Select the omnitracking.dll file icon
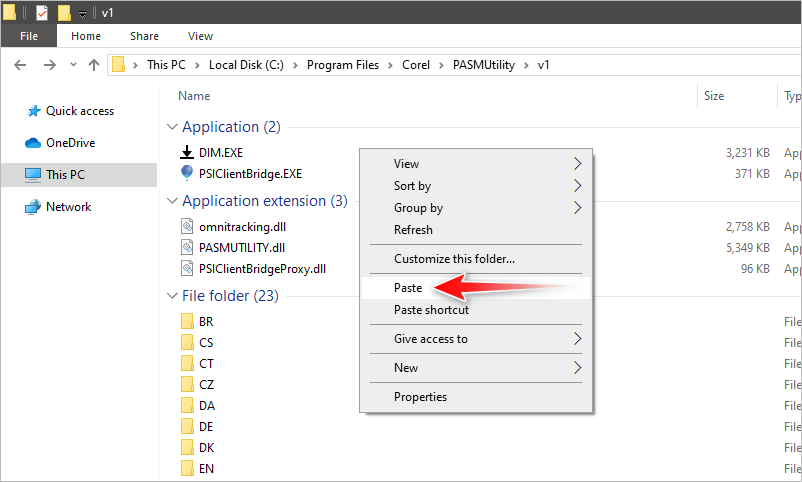This screenshot has width=802, height=482. point(186,227)
